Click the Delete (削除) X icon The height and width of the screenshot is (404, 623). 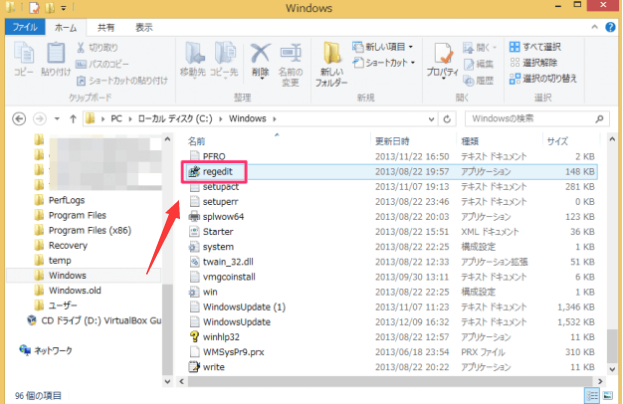click(260, 54)
